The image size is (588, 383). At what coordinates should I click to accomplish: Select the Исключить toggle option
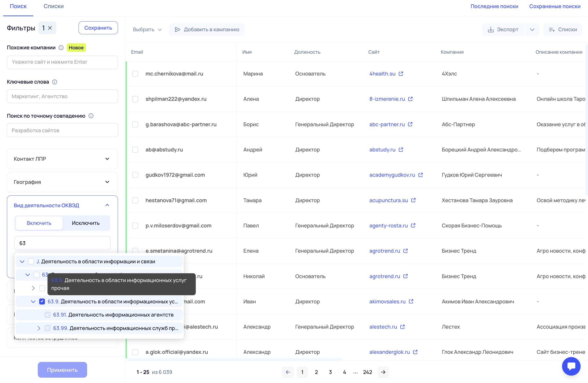[85, 223]
